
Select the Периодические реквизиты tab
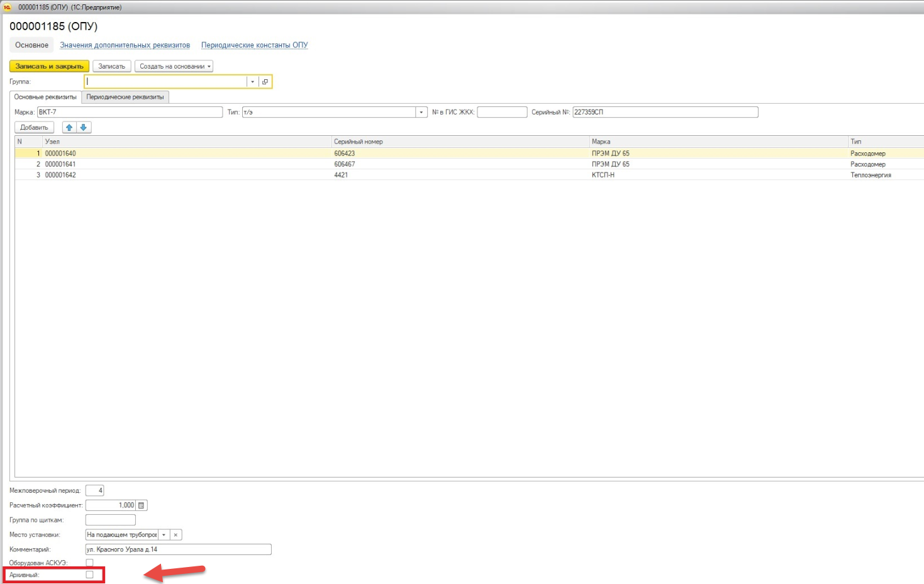pos(125,97)
